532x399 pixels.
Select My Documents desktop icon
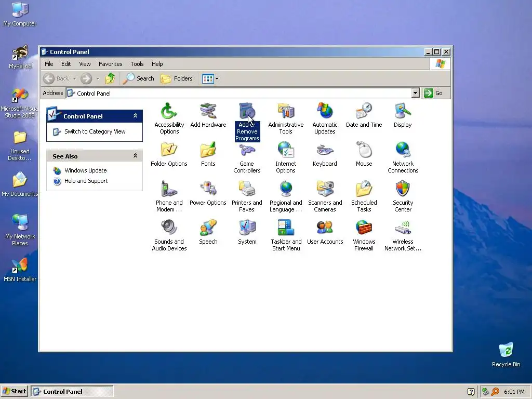20,184
